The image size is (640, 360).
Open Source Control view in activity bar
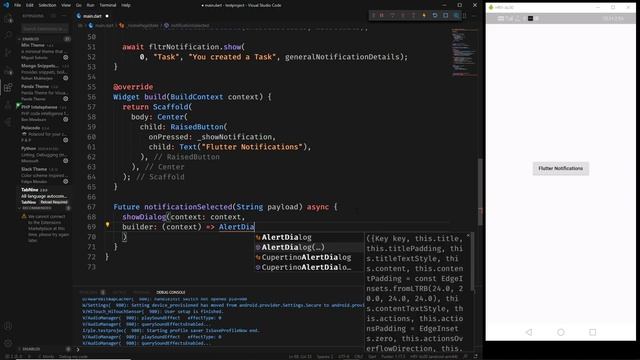pyautogui.click(x=8, y=53)
